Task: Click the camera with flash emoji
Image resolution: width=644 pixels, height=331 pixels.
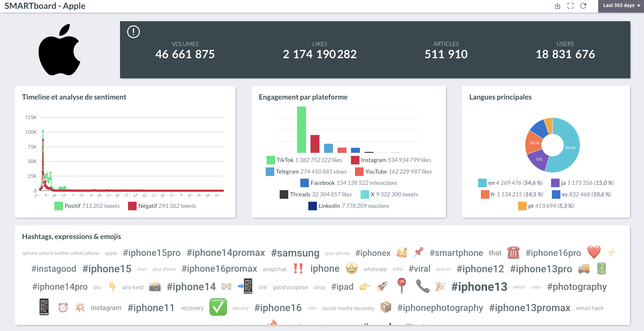Action: pos(155,287)
